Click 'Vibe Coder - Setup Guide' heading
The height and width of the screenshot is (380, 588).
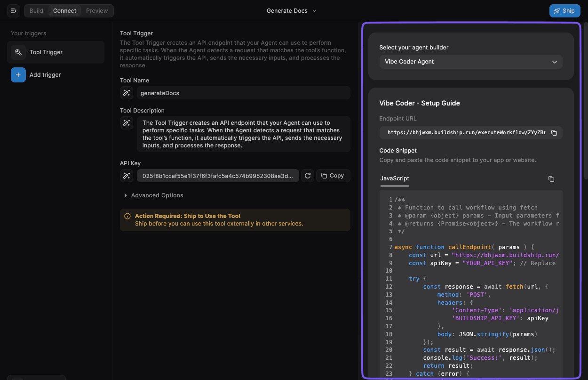coord(420,103)
